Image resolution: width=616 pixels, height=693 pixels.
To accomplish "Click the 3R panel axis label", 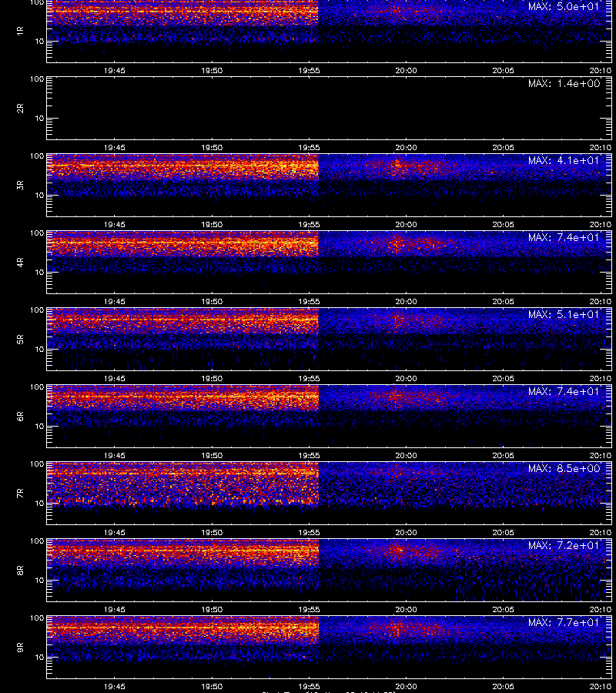I will [20, 185].
